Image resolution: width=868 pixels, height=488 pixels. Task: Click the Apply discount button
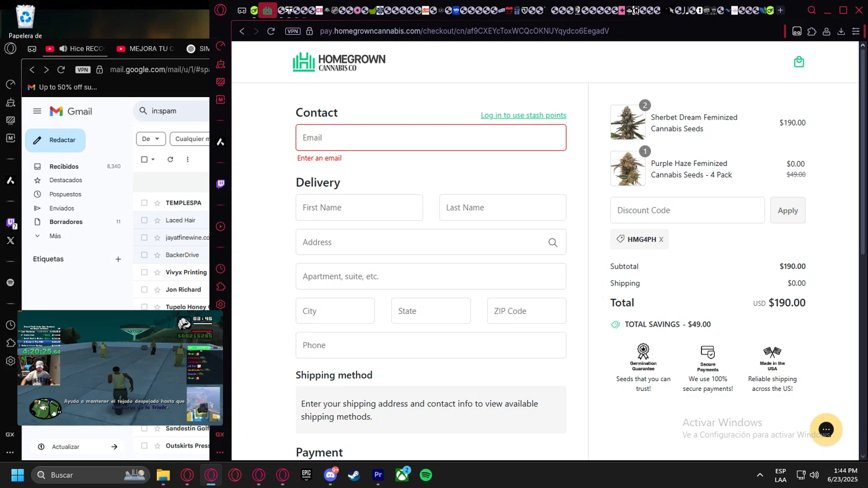(788, 210)
